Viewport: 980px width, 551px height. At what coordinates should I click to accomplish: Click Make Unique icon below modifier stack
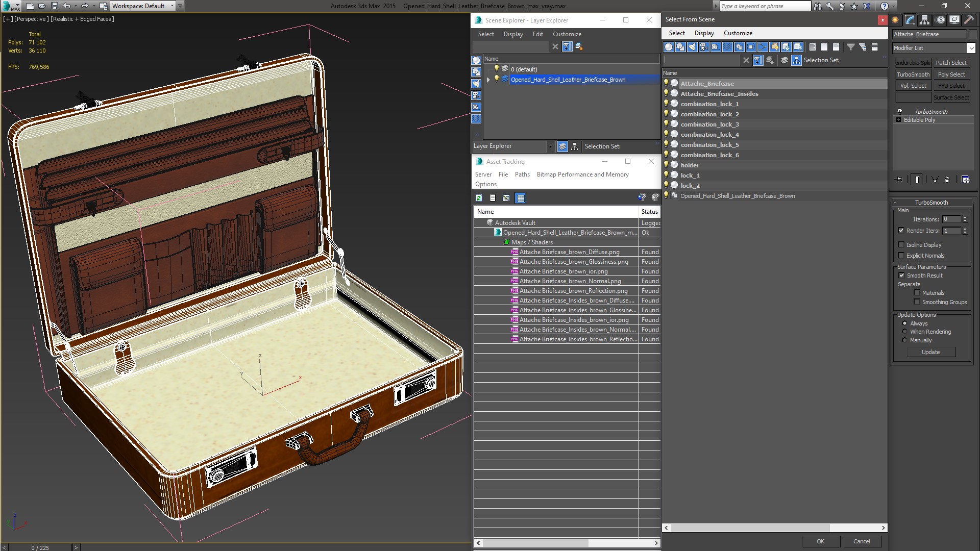935,180
